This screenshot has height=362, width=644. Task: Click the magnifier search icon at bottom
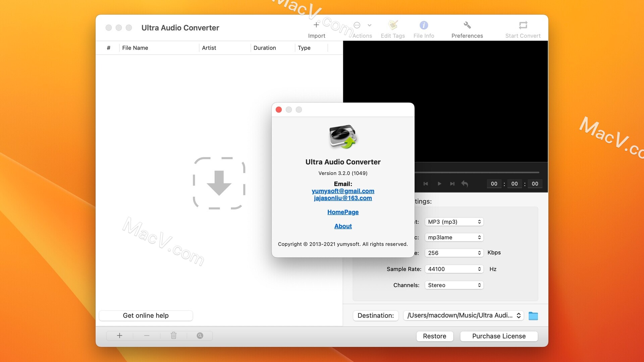pyautogui.click(x=200, y=336)
